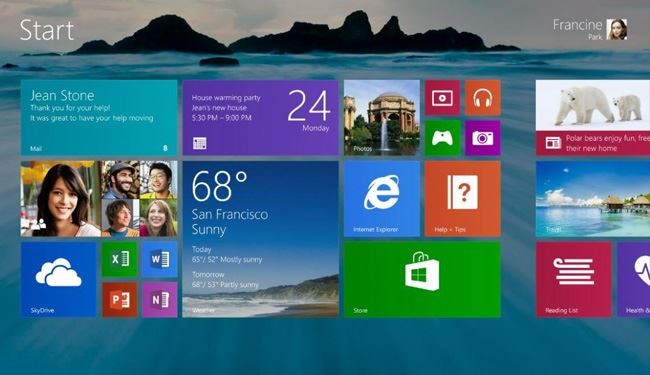This screenshot has width=650, height=375.
Task: Open the Calendar tile showing 24 Monday
Action: click(x=260, y=118)
